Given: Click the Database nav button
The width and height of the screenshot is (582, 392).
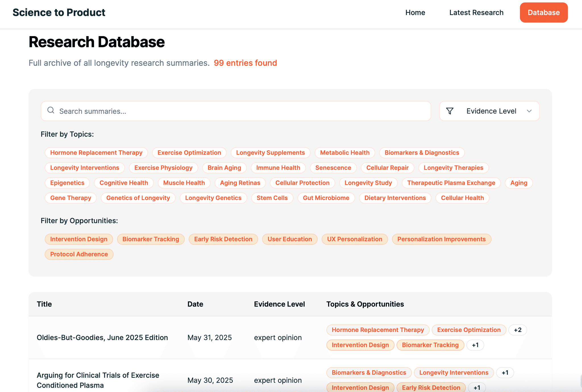Looking at the screenshot, I should [544, 13].
